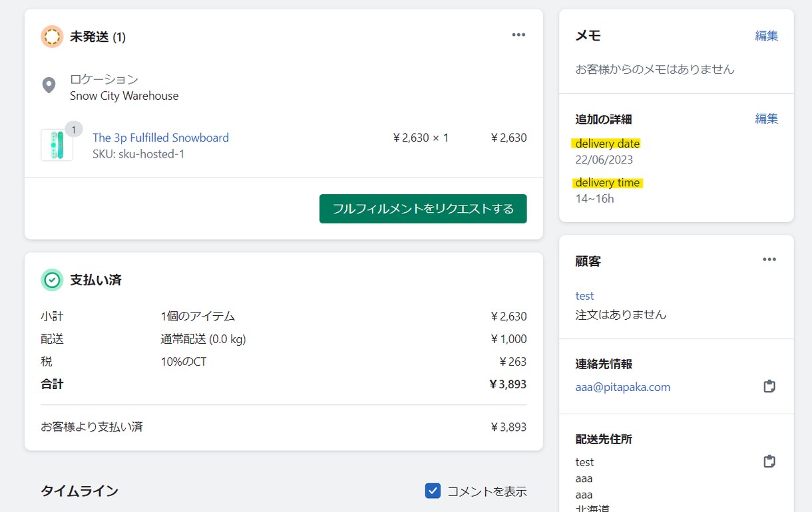This screenshot has height=512, width=812.
Task: Click the ¥2,630 × 1 unit price text
Action: (x=421, y=138)
